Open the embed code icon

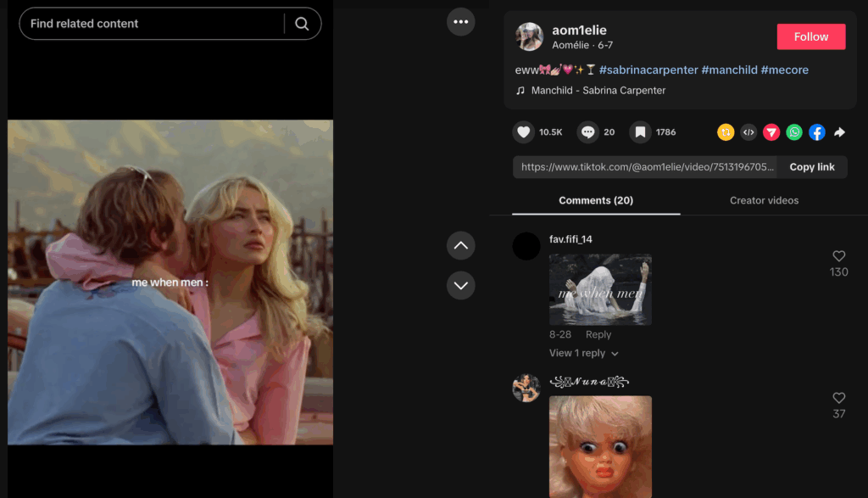point(748,132)
